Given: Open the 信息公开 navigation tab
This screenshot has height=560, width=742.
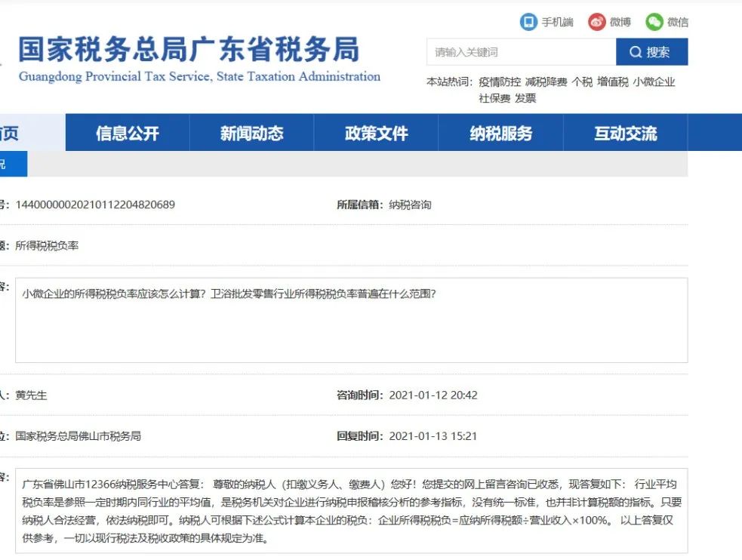Looking at the screenshot, I should pyautogui.click(x=128, y=133).
